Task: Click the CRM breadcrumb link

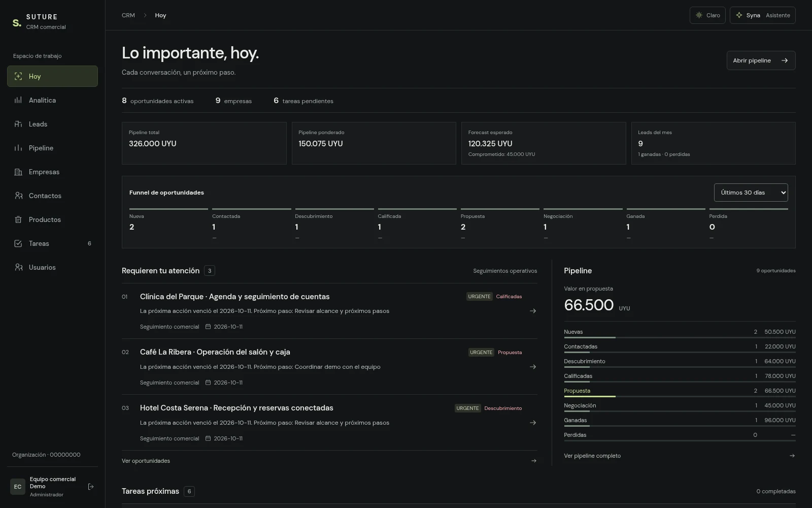Action: pyautogui.click(x=128, y=15)
